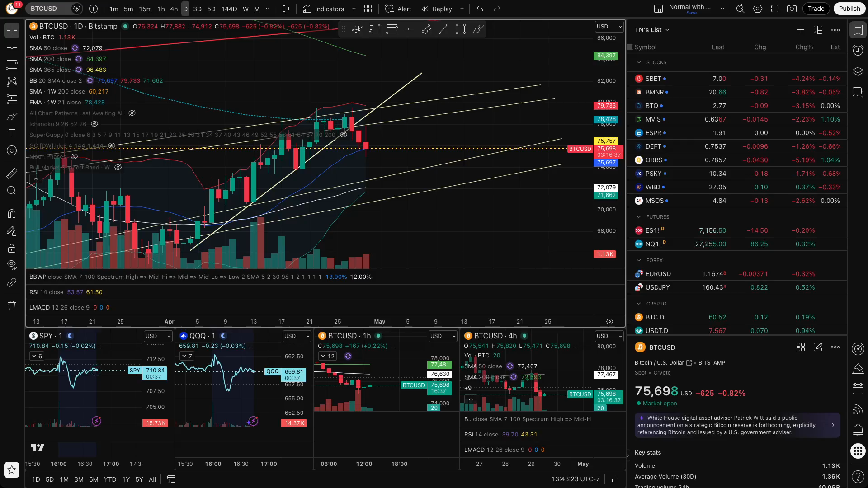Hide all drawings with eye icon

(12, 264)
